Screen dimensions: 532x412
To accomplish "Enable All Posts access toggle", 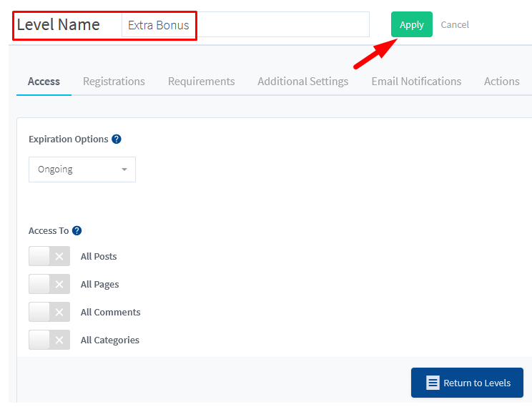I will pos(49,256).
